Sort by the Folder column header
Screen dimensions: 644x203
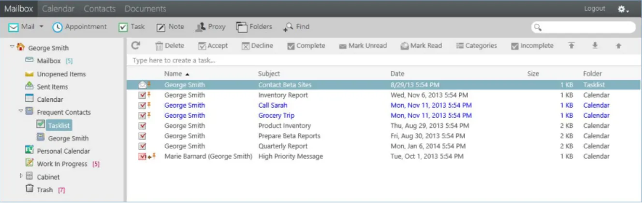coord(592,74)
